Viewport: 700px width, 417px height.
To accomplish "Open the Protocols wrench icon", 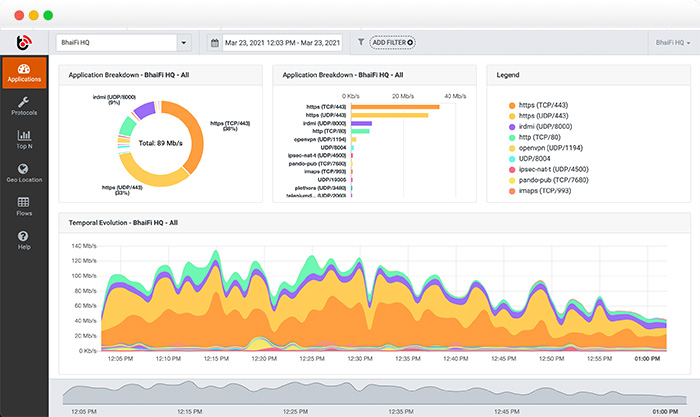I will click(22, 106).
